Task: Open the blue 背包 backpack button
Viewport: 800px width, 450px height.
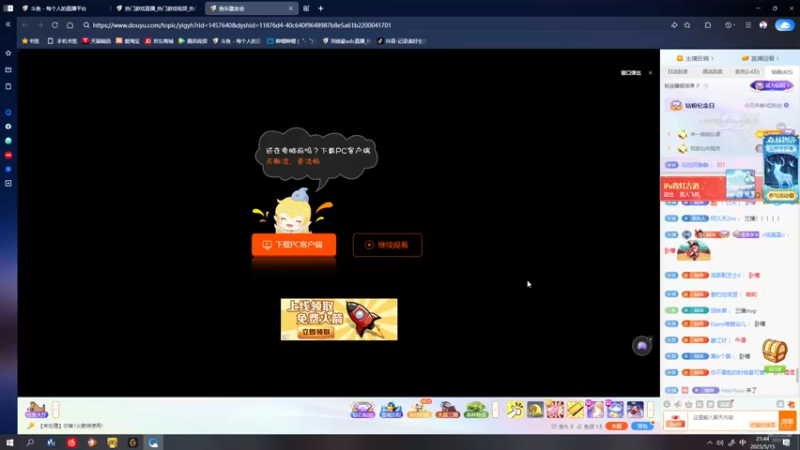Action: pos(642,426)
